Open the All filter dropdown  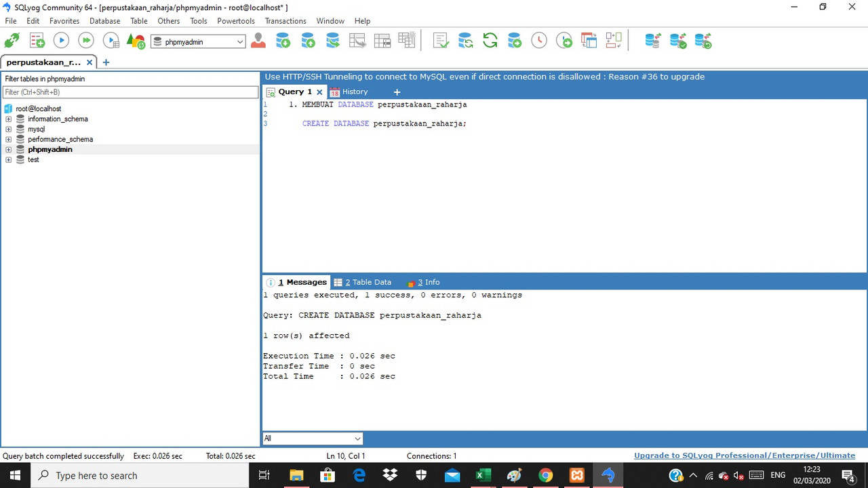[313, 439]
